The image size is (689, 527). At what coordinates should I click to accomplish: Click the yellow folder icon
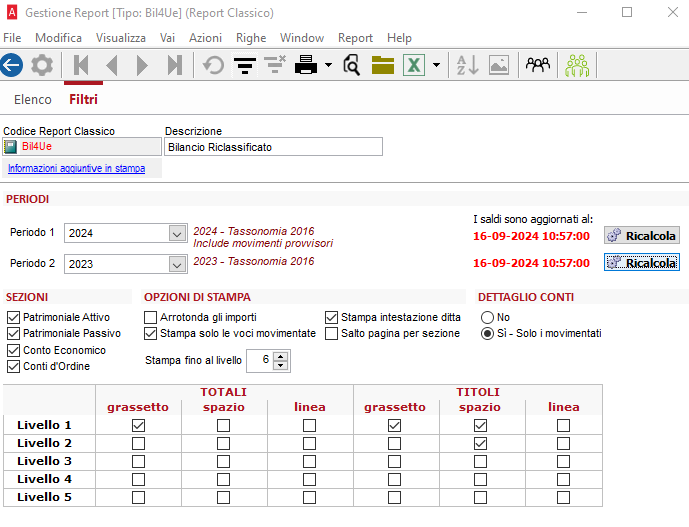(383, 65)
